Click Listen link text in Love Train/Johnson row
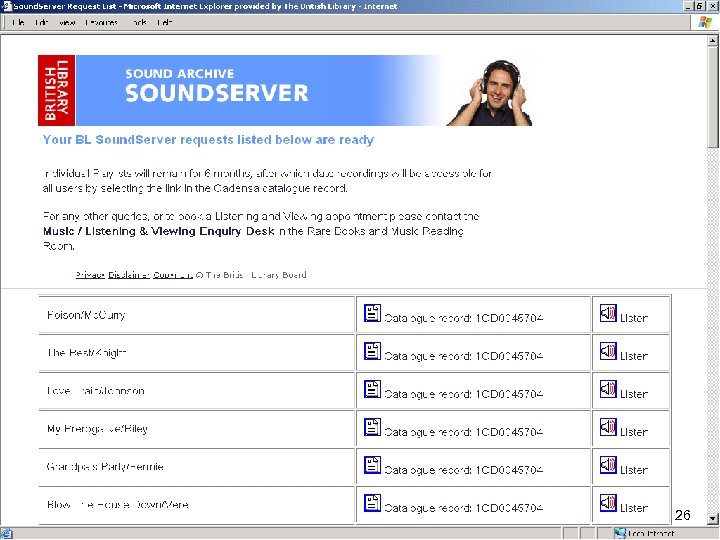This screenshot has height=540, width=720. tap(634, 394)
